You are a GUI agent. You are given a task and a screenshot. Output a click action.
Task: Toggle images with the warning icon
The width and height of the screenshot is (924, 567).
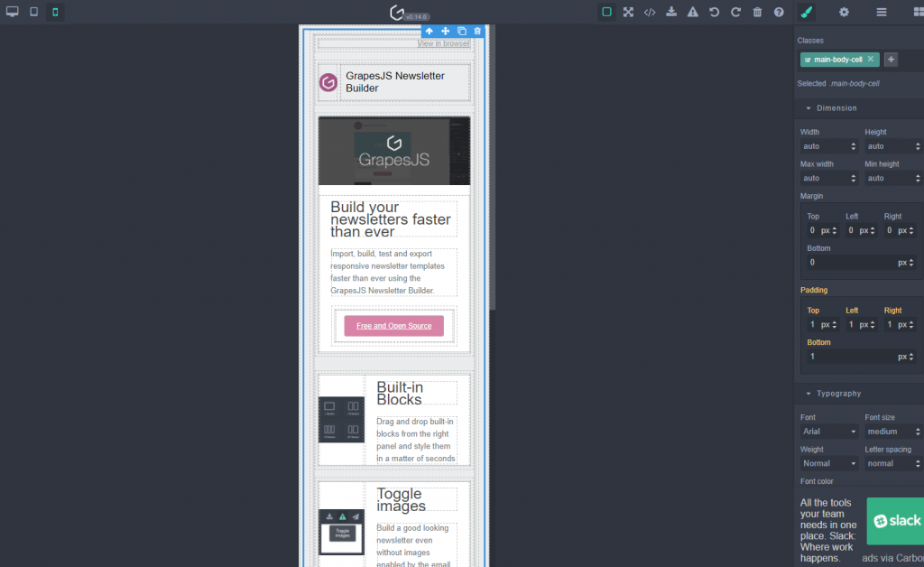coord(693,12)
